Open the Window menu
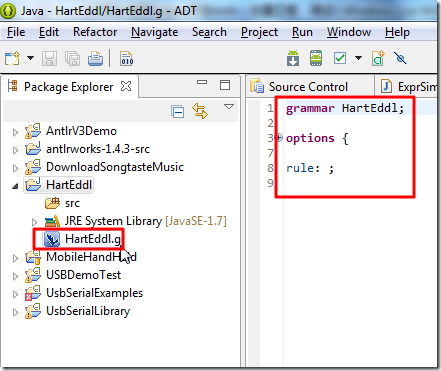This screenshot has height=371, width=441. [349, 32]
